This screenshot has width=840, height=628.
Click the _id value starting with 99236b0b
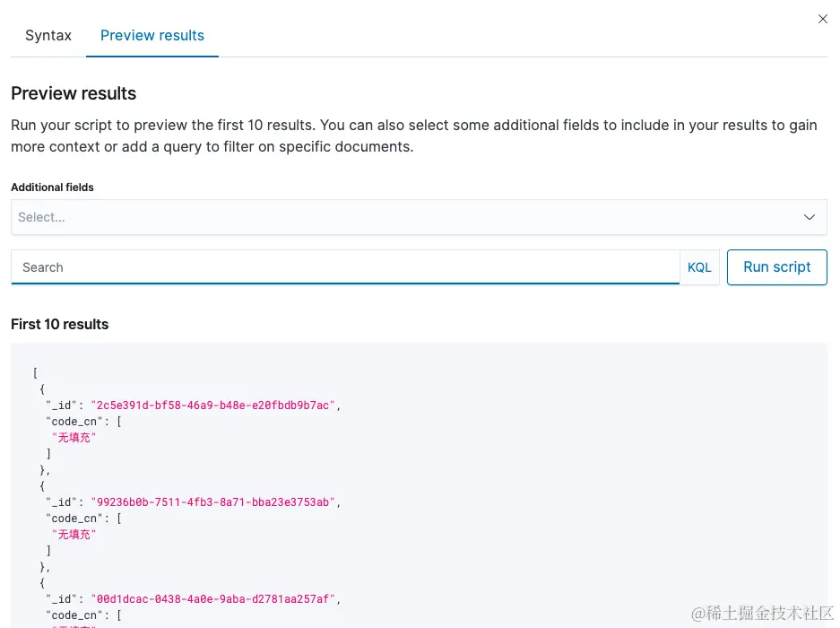click(x=212, y=502)
